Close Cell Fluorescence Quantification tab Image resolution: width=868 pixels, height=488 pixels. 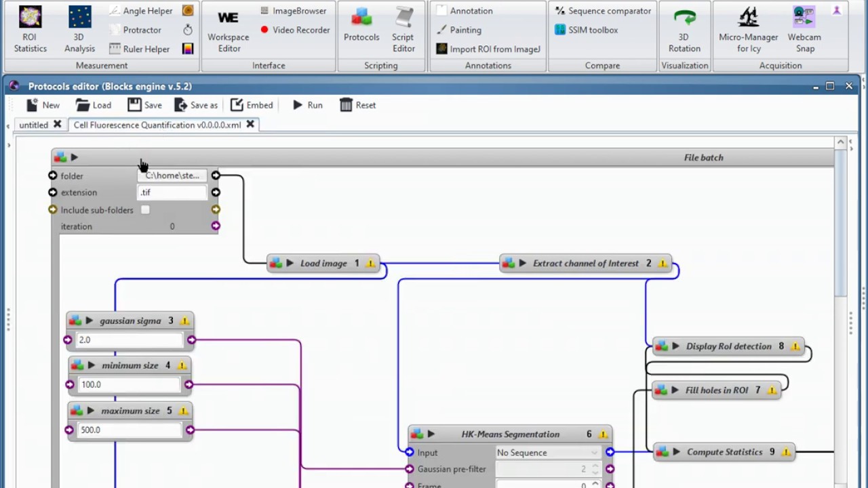click(x=250, y=125)
